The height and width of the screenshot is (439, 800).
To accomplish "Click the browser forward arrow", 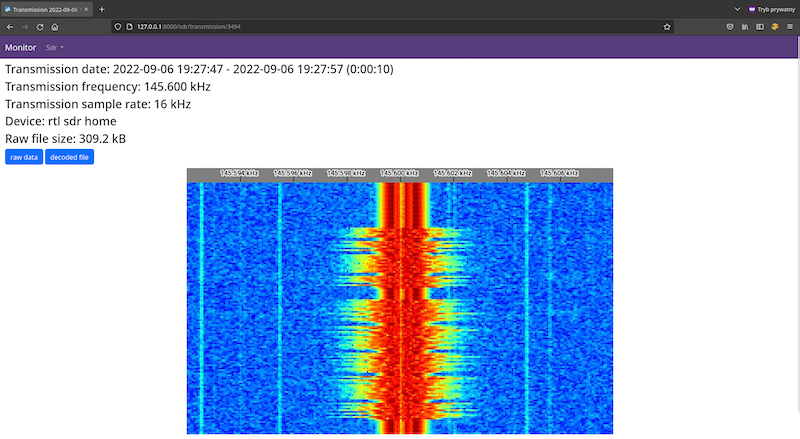I will [x=24, y=27].
